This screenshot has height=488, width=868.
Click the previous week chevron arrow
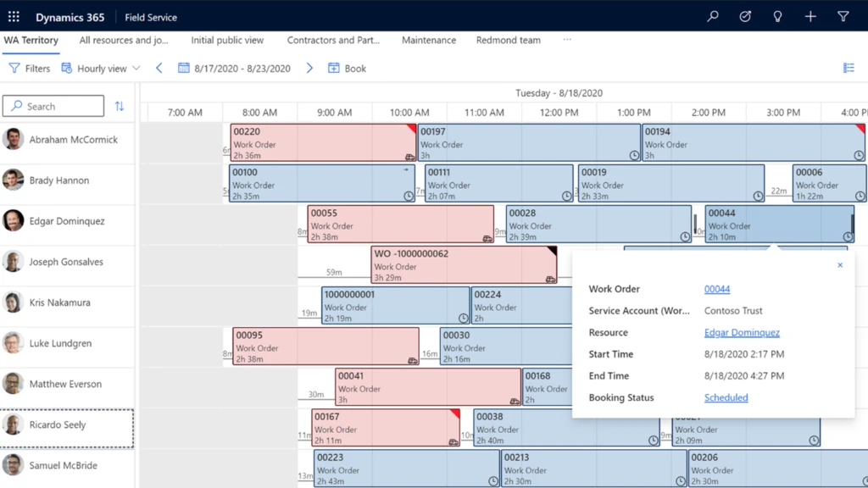point(159,68)
